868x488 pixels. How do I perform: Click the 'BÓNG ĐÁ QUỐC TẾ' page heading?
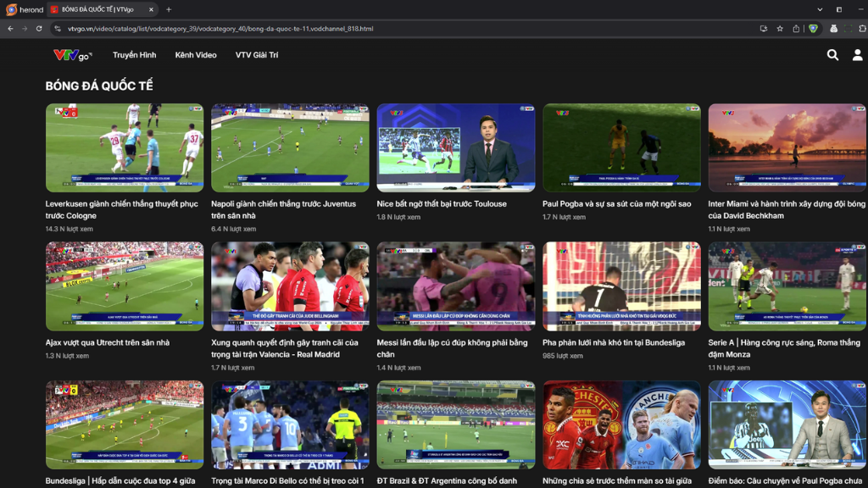99,86
